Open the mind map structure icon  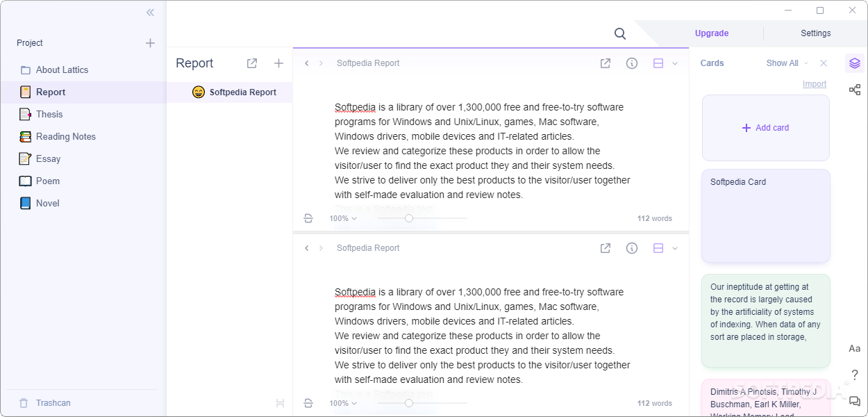pyautogui.click(x=855, y=90)
